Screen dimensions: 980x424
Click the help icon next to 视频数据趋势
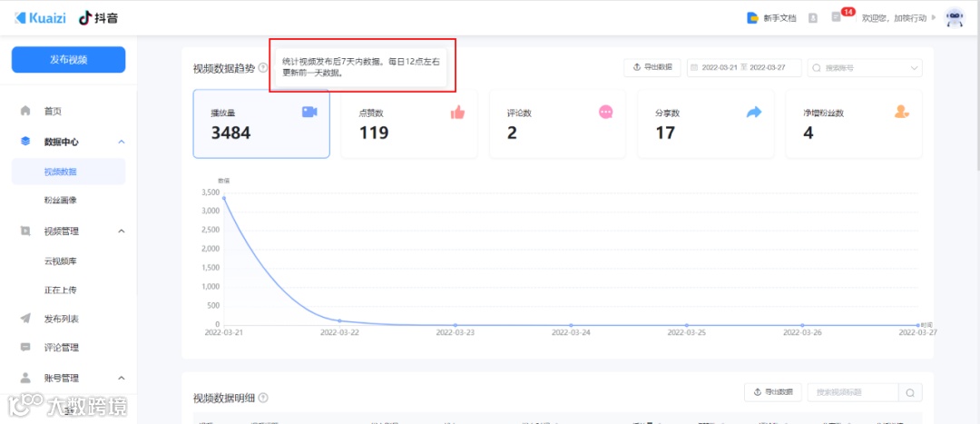(x=263, y=68)
